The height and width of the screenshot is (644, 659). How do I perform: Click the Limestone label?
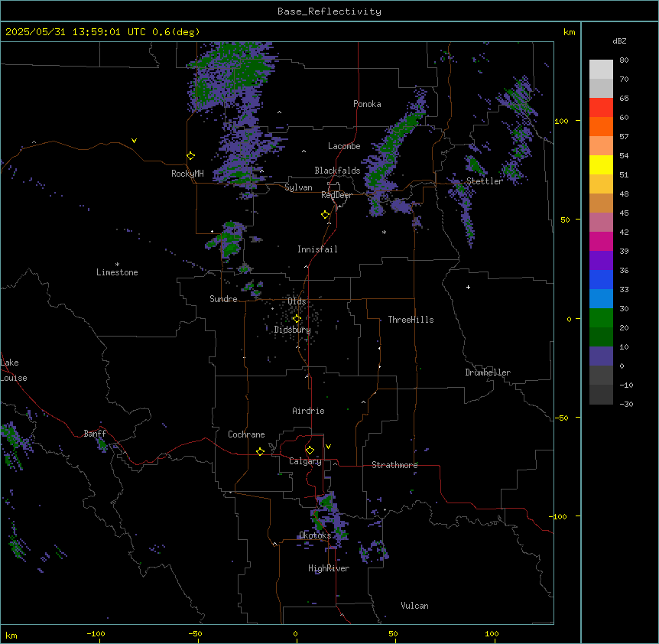tap(117, 272)
